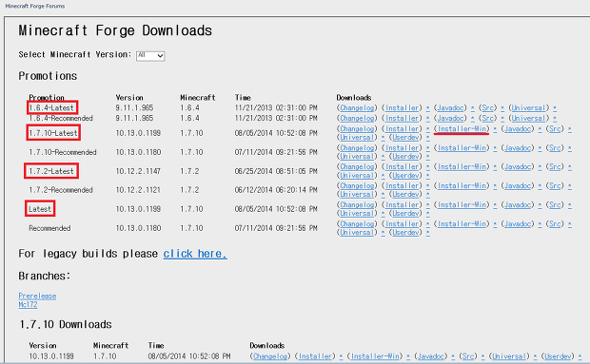Image resolution: width=590 pixels, height=364 pixels.
Task: Open Changelog for 1.7.10-Latest
Action: (357, 129)
